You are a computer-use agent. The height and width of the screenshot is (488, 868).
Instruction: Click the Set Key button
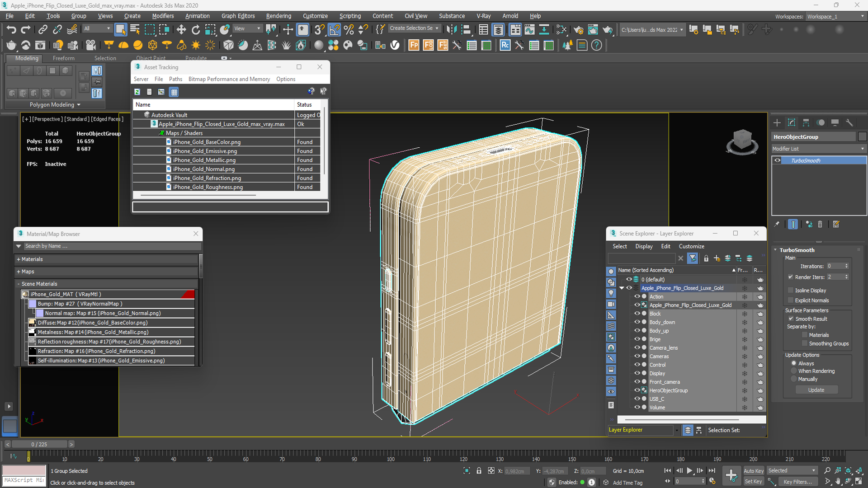click(754, 482)
